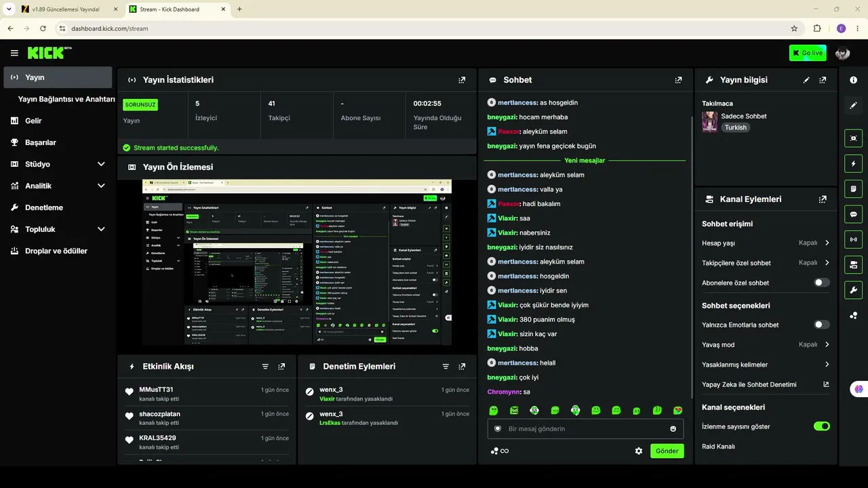
Task: Click the Yeni mesajlar divider in chat
Action: (585, 161)
